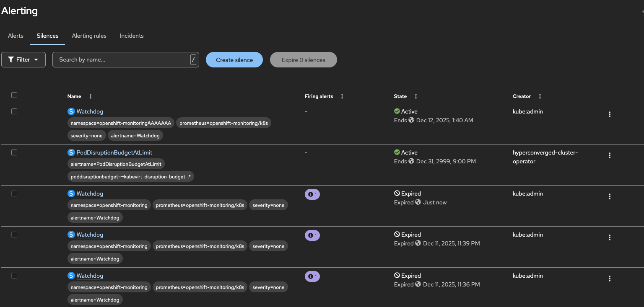Click firing alerts badge of Just now expired silence
This screenshot has height=307, width=644.
pos(312,194)
